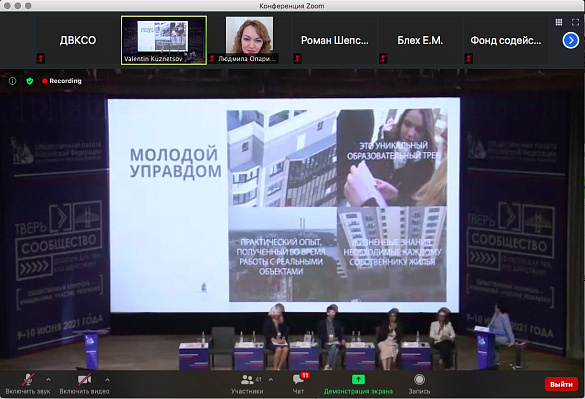
Task: Click muted mic icon on Блех Е.М. tile
Action: pyautogui.click(x=383, y=58)
